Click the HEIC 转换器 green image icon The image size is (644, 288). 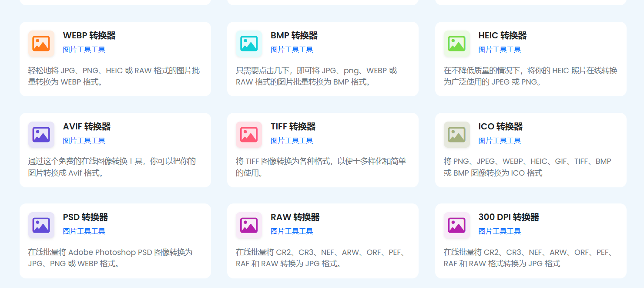(x=456, y=44)
